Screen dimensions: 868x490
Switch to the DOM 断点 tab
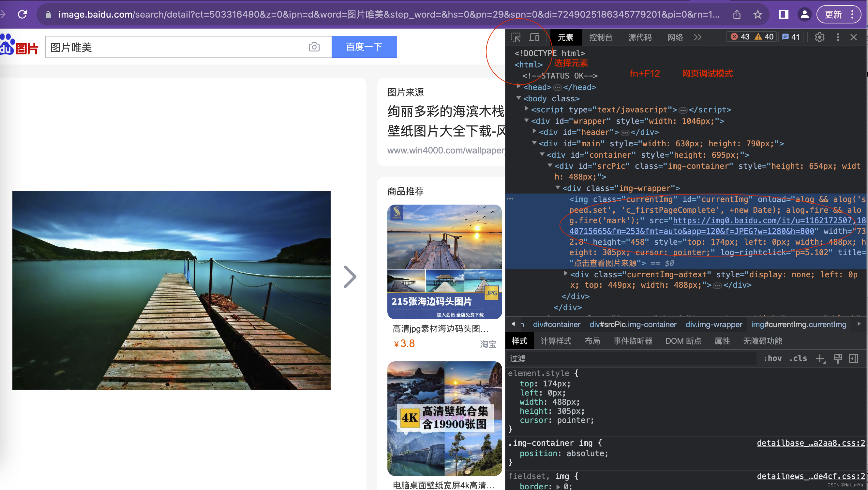tap(683, 341)
